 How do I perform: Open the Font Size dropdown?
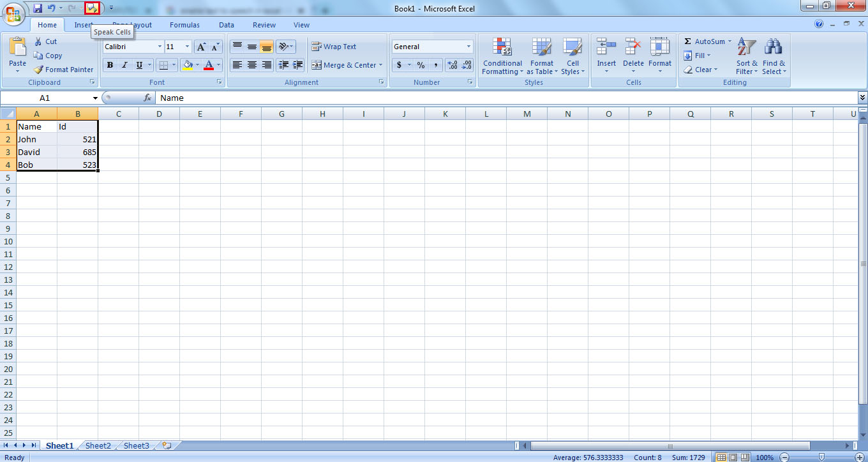(x=186, y=46)
